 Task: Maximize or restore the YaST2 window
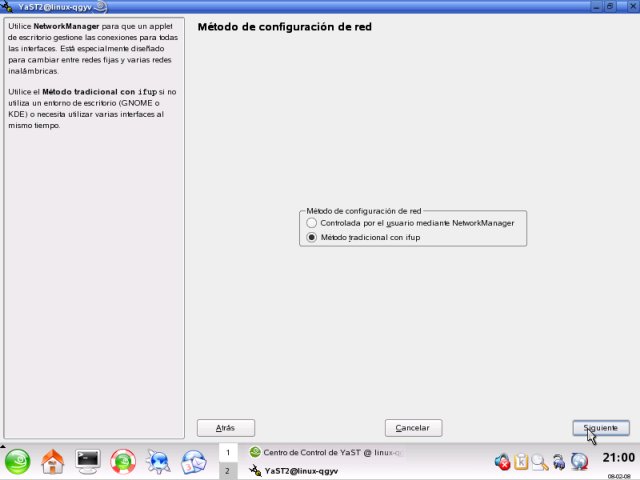coord(610,7)
